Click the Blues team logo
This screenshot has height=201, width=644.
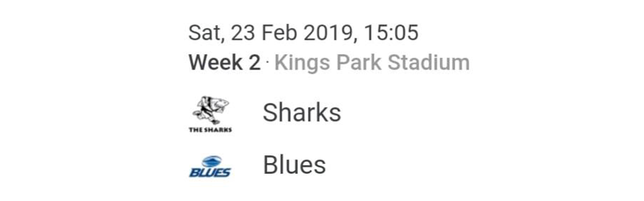(210, 166)
